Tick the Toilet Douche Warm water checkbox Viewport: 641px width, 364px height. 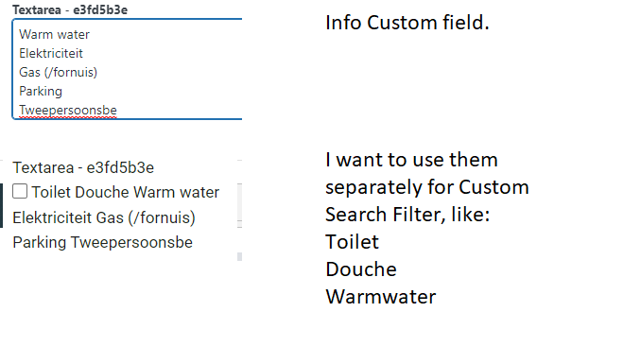(20, 191)
